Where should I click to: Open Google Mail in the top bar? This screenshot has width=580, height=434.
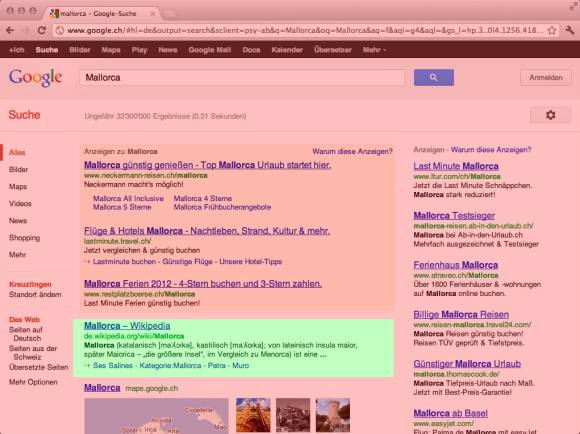pyautogui.click(x=210, y=50)
